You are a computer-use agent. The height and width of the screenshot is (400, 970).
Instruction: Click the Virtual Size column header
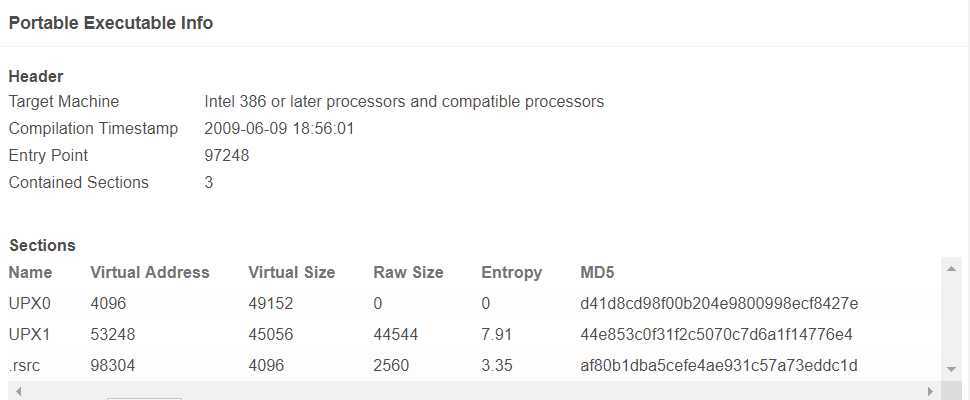[291, 273]
